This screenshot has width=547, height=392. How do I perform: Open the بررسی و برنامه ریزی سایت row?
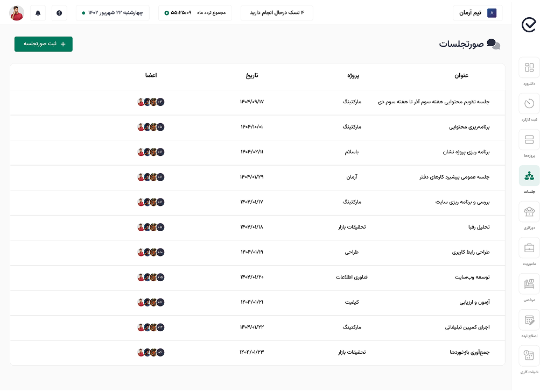tap(257, 202)
